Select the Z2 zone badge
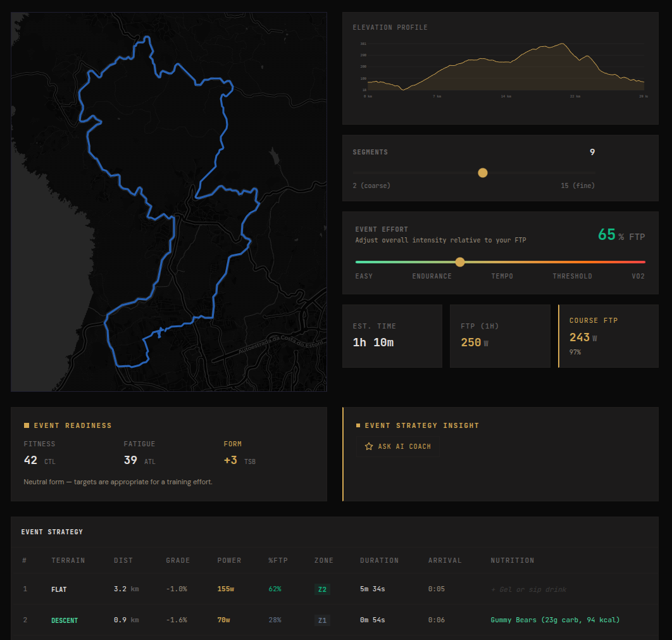 coord(322,589)
